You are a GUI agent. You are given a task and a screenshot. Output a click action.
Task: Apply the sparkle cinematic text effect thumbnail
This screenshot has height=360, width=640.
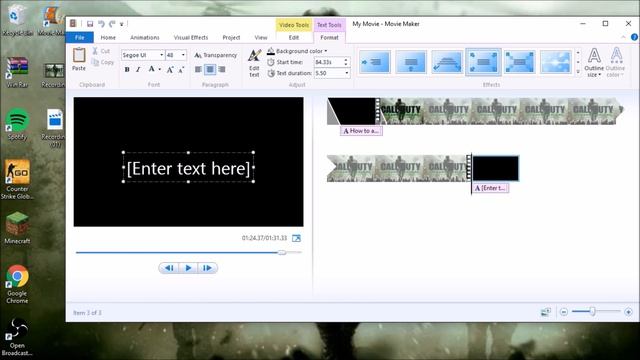(556, 62)
